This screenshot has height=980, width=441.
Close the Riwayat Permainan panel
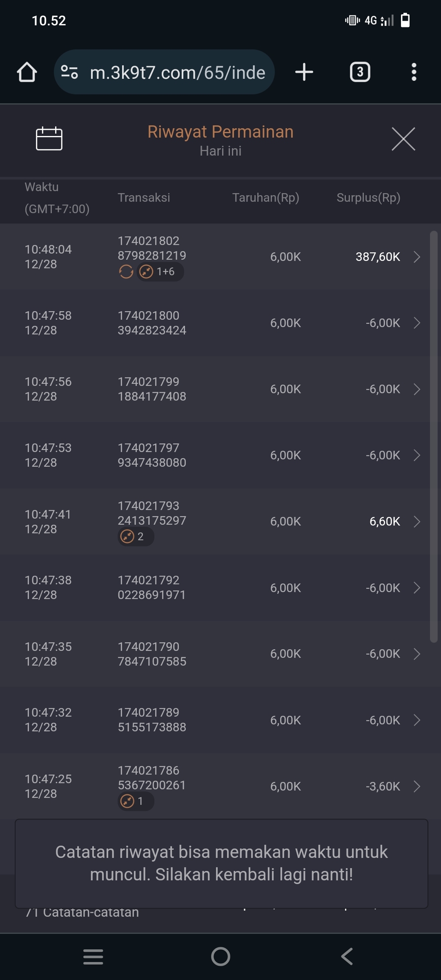(x=403, y=139)
